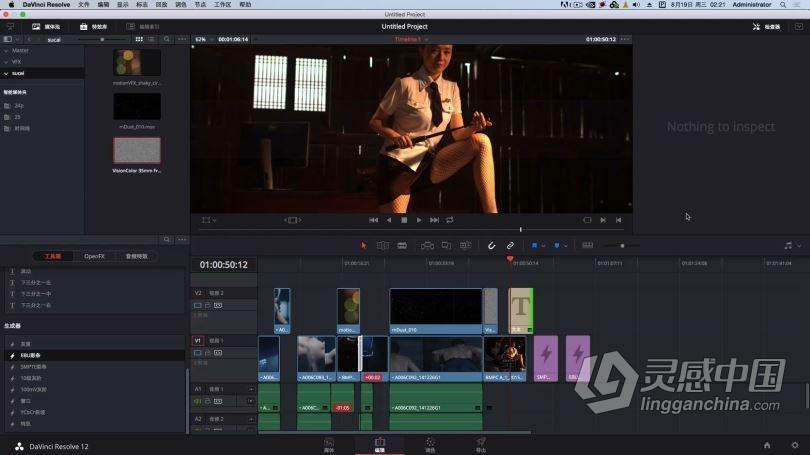This screenshot has height=455, width=810.
Task: Open the Color page icon at bottom
Action: (430, 444)
